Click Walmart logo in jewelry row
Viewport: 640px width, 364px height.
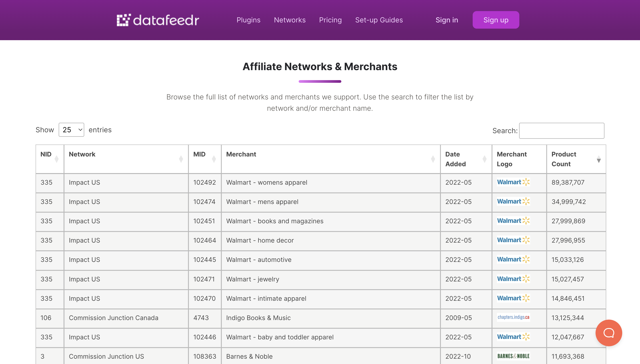pos(513,279)
